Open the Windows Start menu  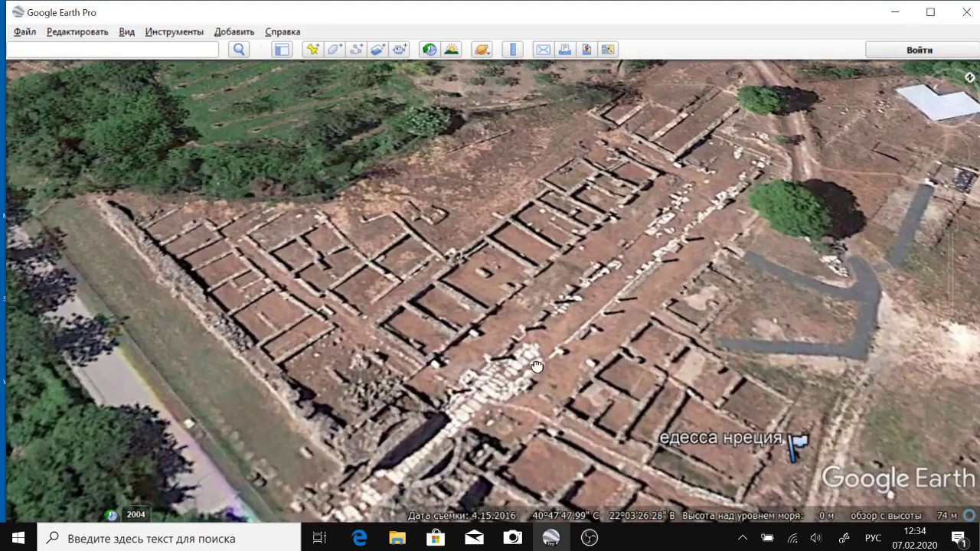pyautogui.click(x=18, y=538)
